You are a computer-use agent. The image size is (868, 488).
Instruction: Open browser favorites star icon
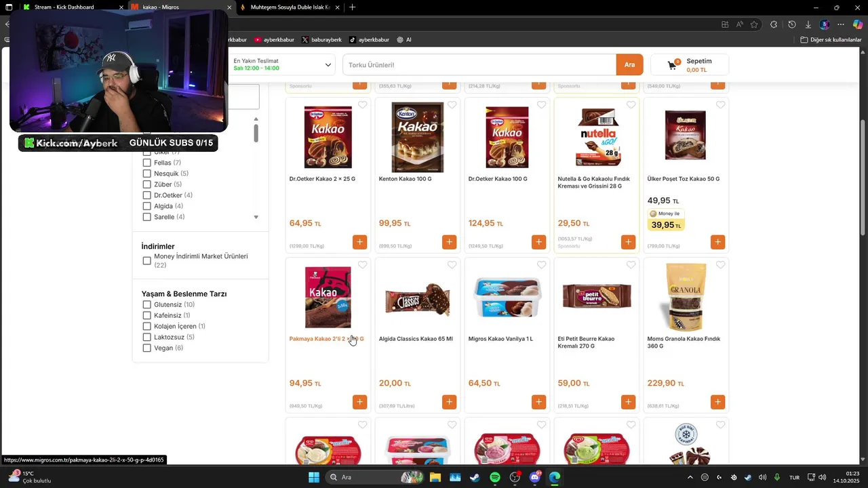click(x=753, y=24)
